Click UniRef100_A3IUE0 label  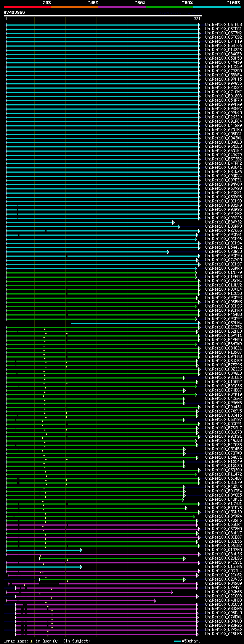(223, 377)
